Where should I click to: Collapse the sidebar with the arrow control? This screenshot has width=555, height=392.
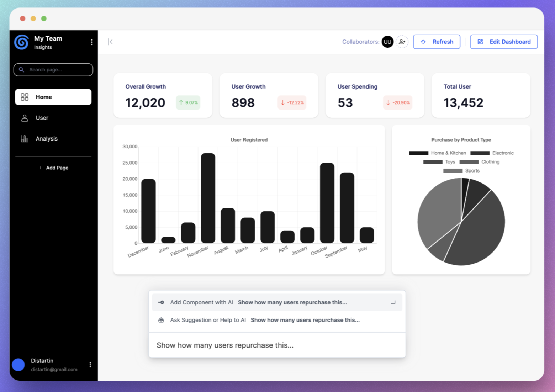click(110, 42)
